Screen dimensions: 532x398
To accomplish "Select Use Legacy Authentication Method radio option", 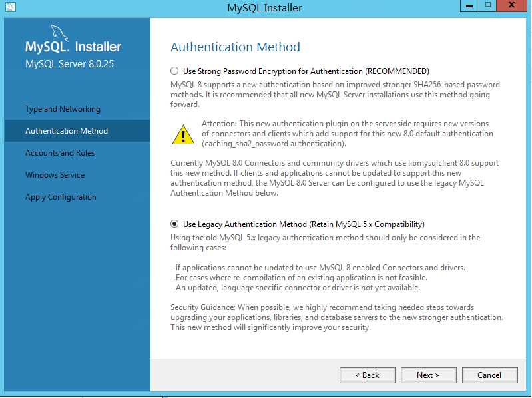I will point(175,224).
